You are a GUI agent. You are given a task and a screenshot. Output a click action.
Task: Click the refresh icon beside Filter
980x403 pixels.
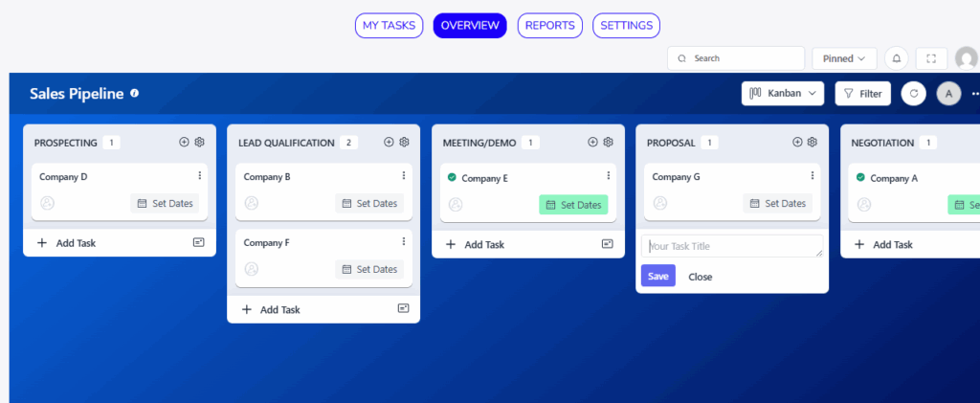913,94
